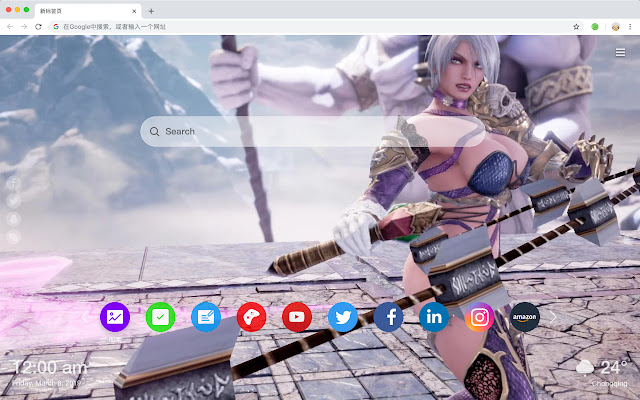Viewport: 640px width, 400px height.
Task: Click the date Friday, March 8, 2019
Action: [47, 383]
